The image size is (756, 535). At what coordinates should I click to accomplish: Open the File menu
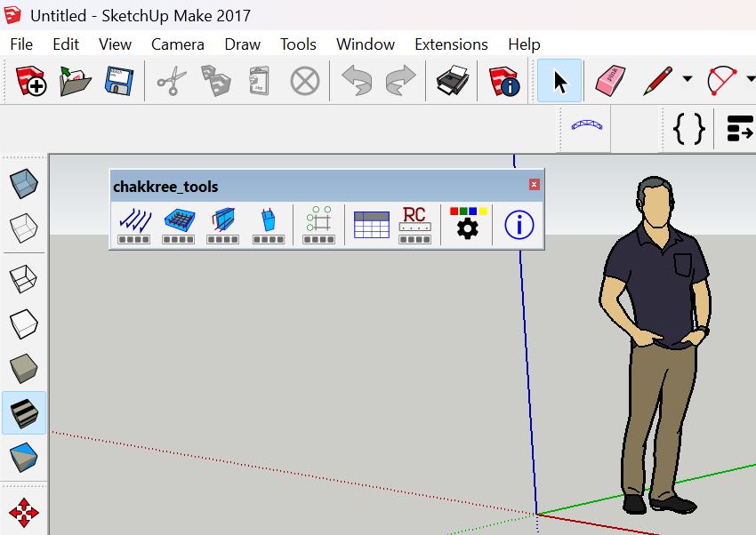tap(21, 44)
